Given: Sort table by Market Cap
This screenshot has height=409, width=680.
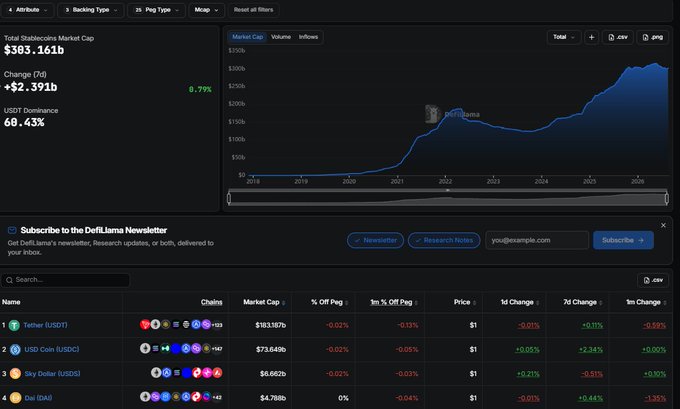Looking at the screenshot, I should (264, 302).
